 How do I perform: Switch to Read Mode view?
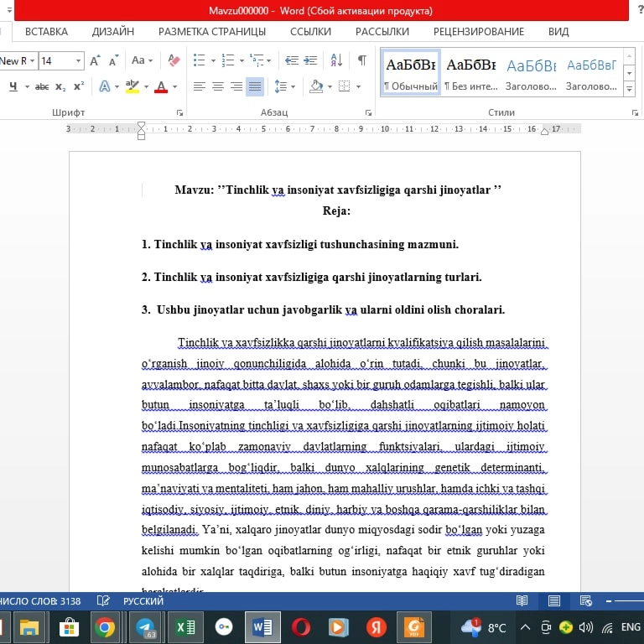(x=522, y=601)
